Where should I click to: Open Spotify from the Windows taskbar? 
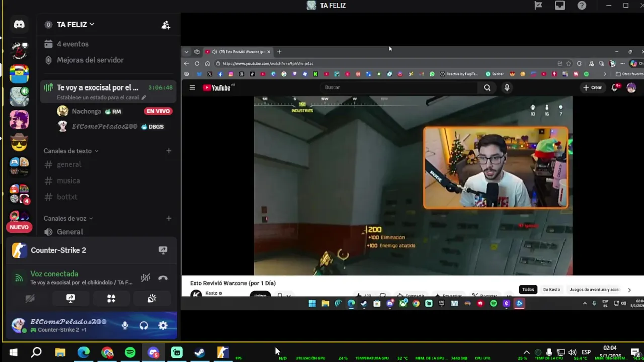(130, 353)
